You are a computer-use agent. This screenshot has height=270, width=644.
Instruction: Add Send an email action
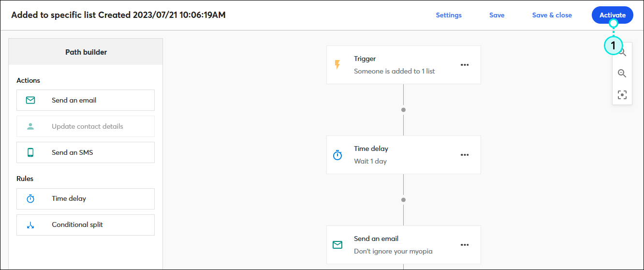coord(86,100)
